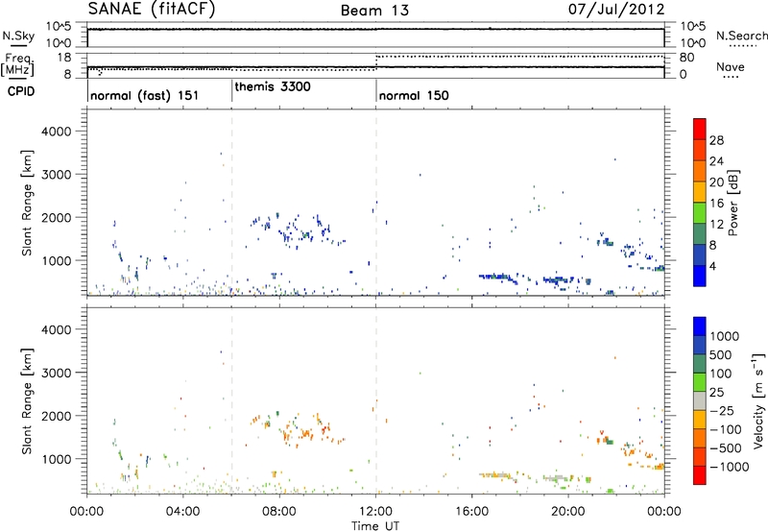Click the normal (fast) 151 CPID marker

[145, 95]
